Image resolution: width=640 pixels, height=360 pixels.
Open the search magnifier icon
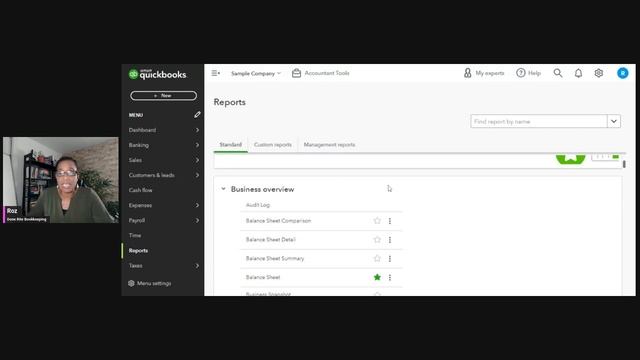tap(558, 73)
